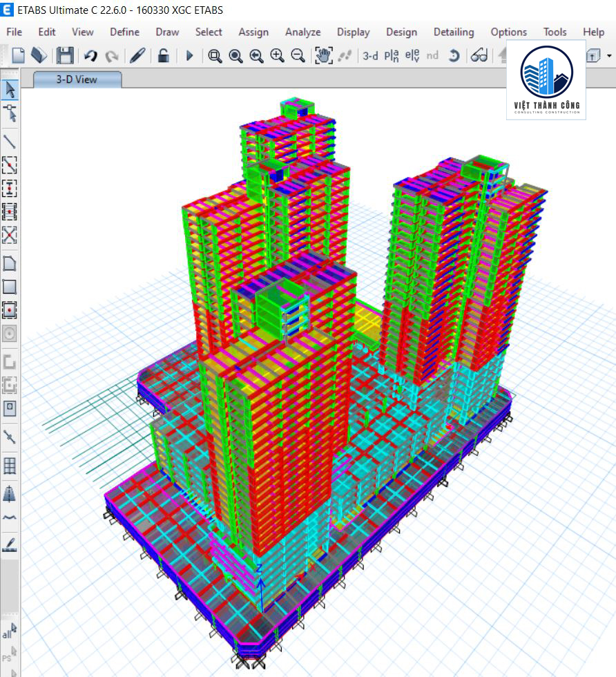Open the Design menu

click(401, 32)
